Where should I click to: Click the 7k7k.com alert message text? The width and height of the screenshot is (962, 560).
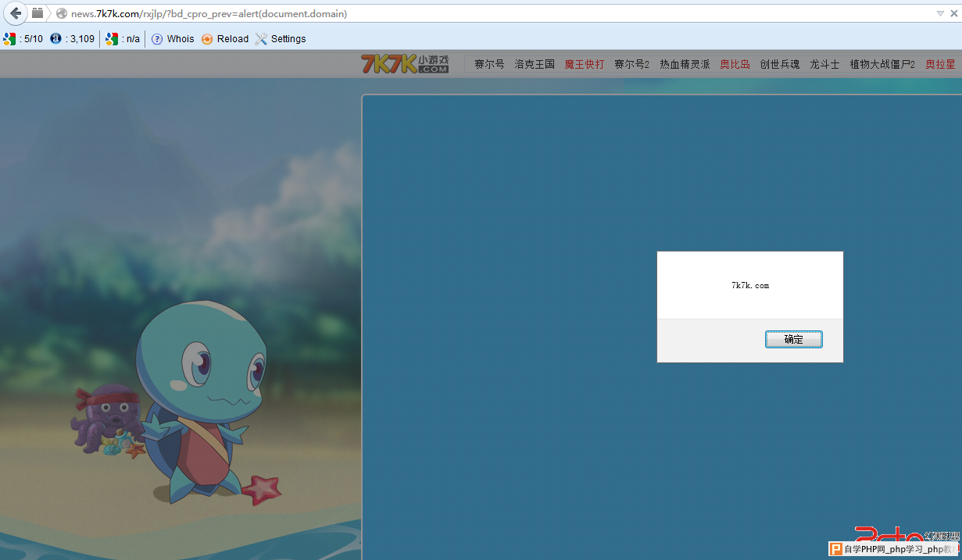pyautogui.click(x=750, y=286)
